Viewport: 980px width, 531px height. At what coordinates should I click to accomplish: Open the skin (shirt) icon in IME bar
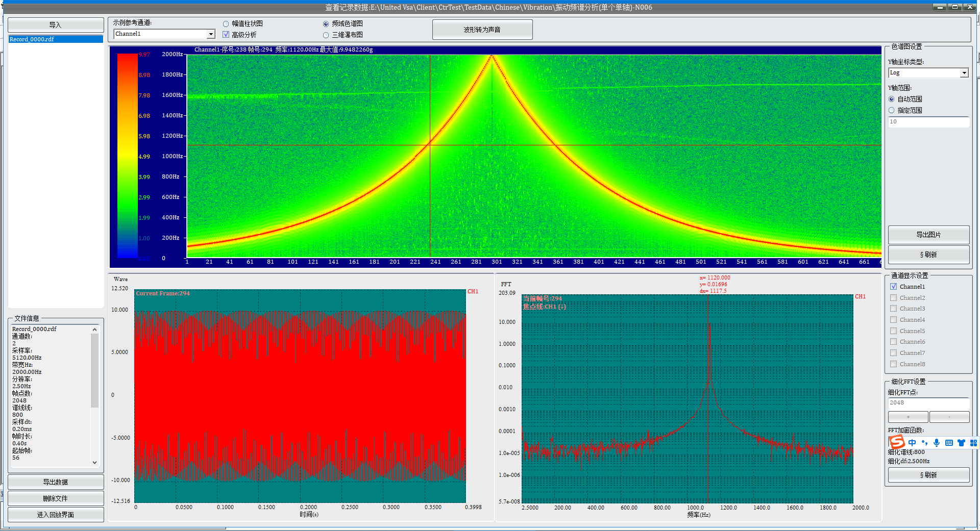click(x=961, y=443)
